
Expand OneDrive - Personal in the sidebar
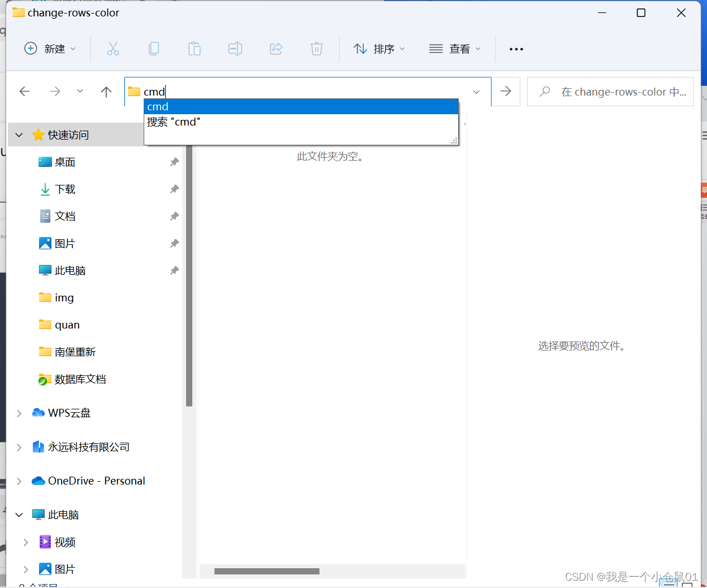[19, 481]
